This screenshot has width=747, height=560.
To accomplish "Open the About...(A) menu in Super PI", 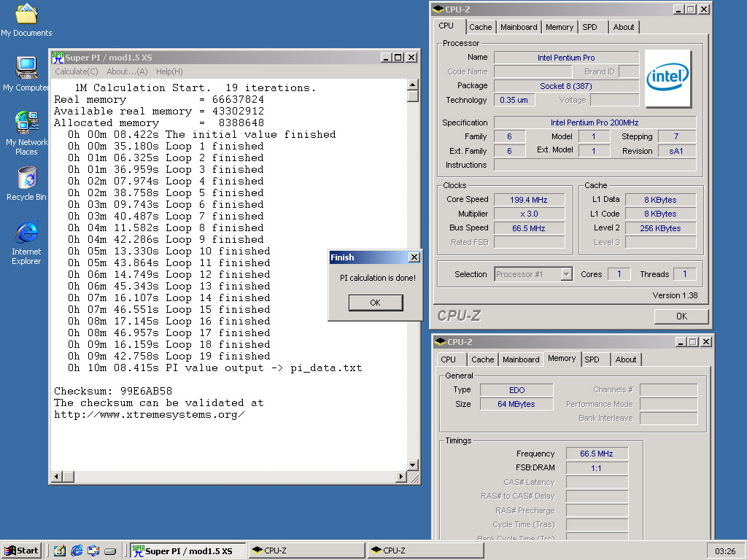I will (127, 71).
